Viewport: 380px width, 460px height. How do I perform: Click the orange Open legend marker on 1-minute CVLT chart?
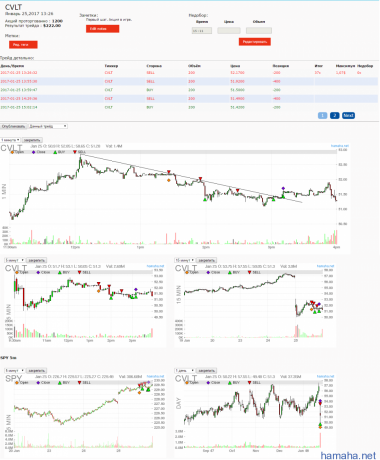tap(13, 152)
